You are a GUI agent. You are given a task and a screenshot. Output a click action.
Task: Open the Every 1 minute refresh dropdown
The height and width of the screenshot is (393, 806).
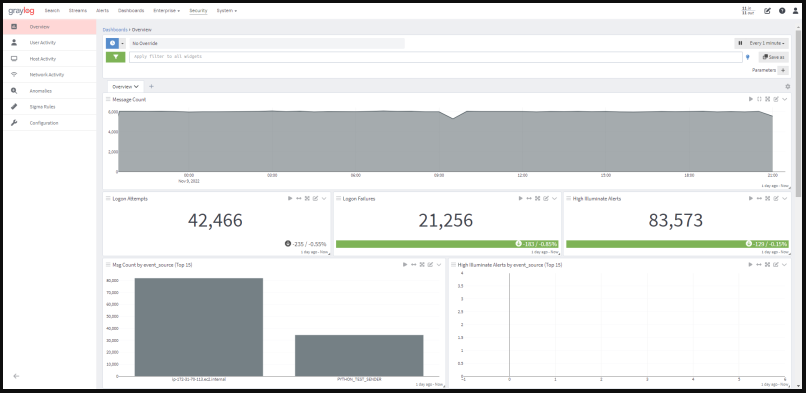(x=767, y=44)
